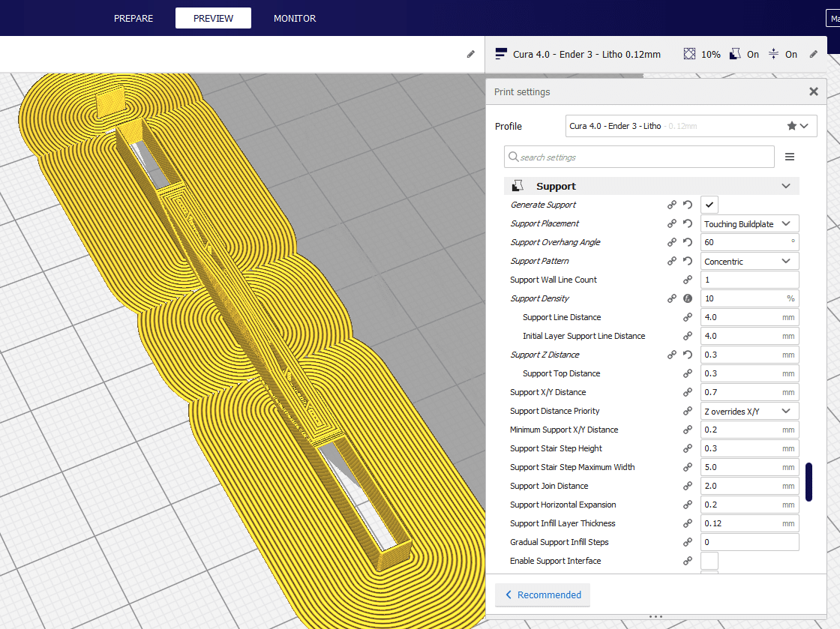Click link icon for Support Density
The height and width of the screenshot is (629, 840).
(x=672, y=298)
